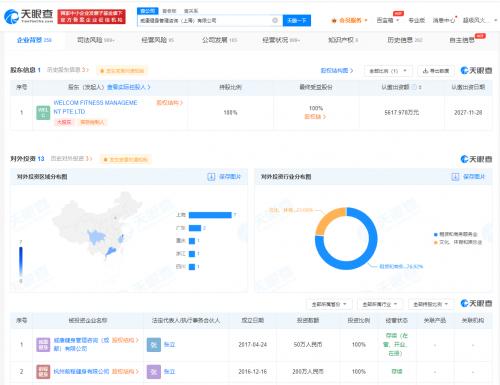Expand the 全部所属省份 filter dropdown

pos(329,304)
